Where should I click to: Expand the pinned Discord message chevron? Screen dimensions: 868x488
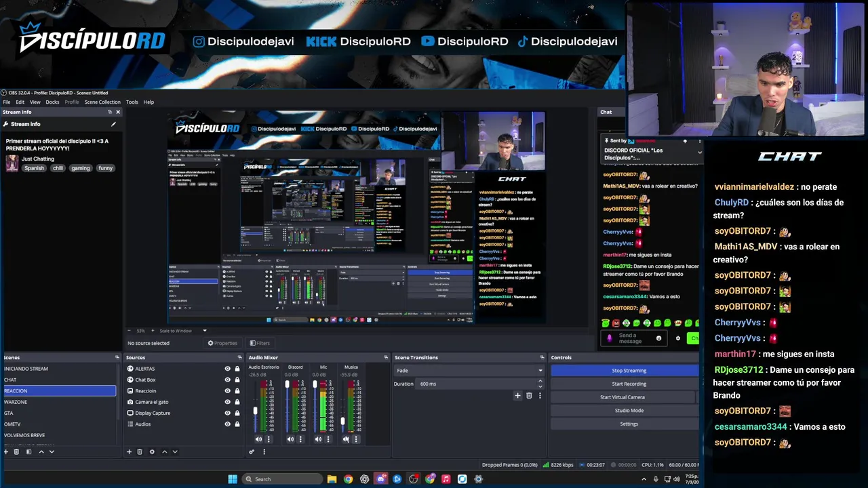tap(699, 152)
